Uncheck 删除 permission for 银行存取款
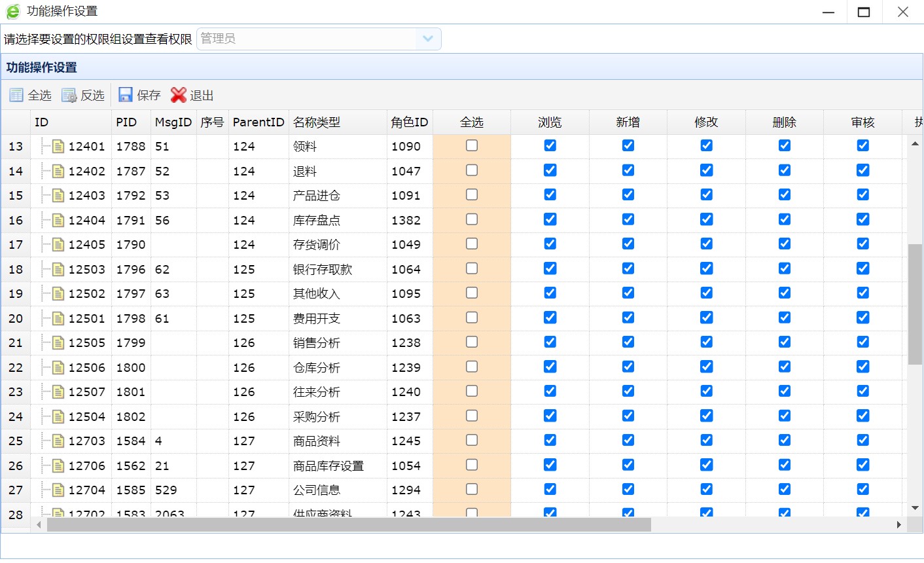Viewport: 924px width, 563px height. click(785, 268)
